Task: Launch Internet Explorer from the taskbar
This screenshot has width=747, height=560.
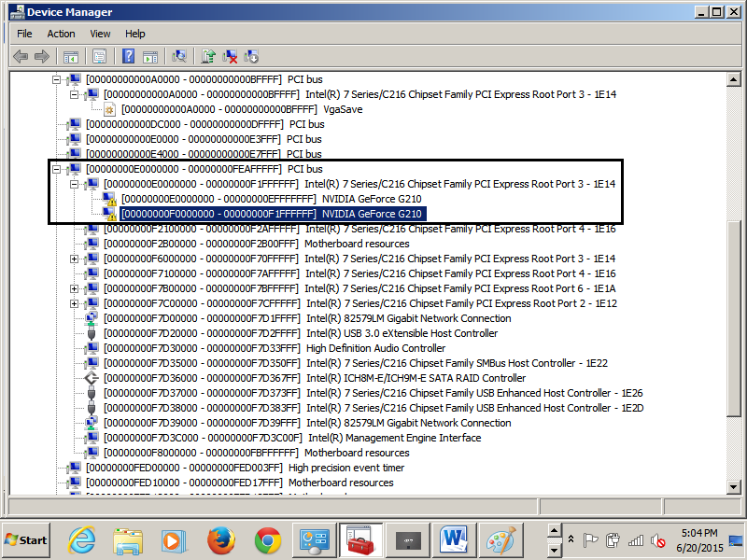Action: (x=81, y=540)
